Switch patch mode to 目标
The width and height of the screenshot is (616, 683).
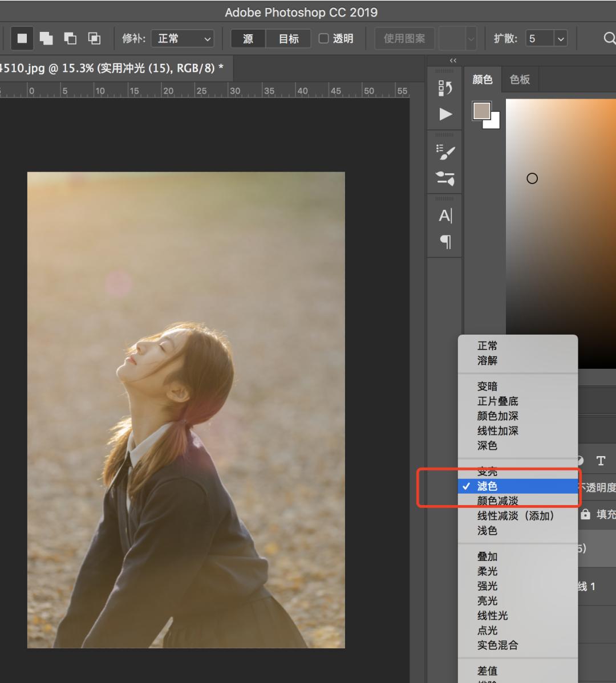click(x=289, y=38)
